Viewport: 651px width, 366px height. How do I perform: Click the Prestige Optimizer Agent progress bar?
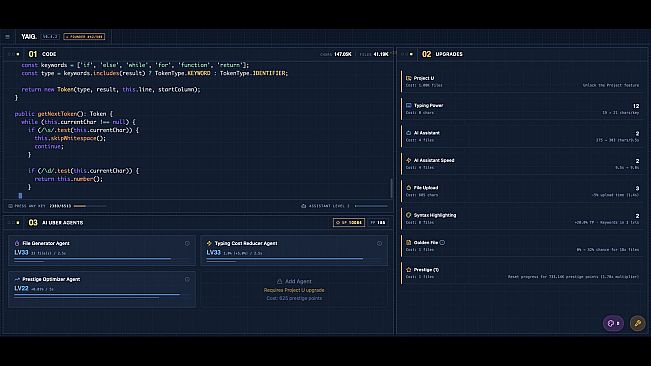click(101, 295)
